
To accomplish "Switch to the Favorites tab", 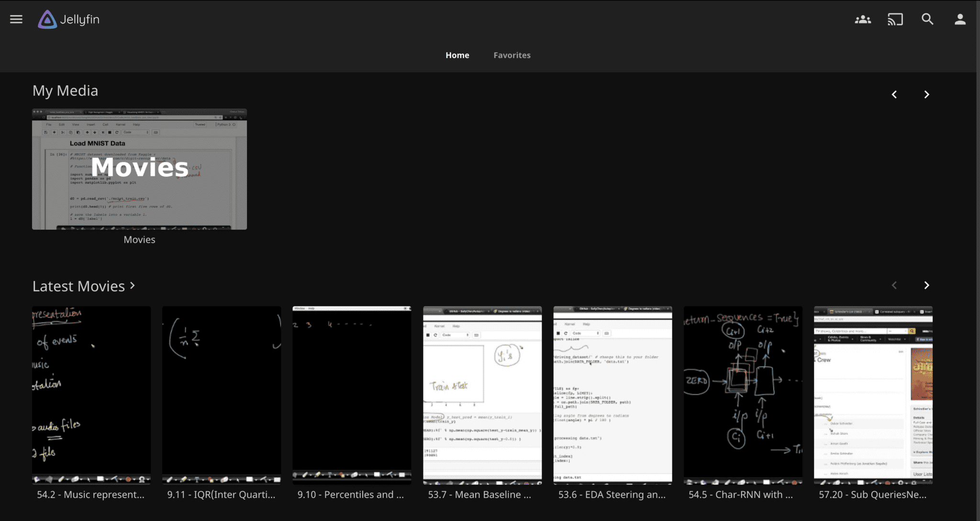I will pyautogui.click(x=512, y=55).
